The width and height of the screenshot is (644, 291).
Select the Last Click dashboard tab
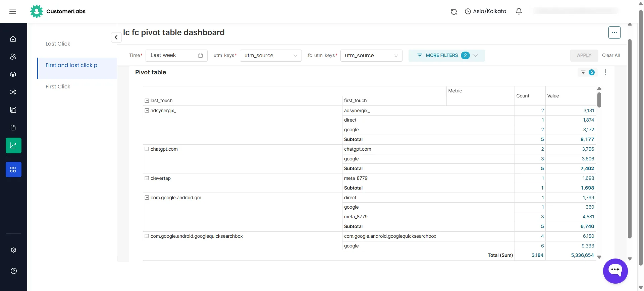tap(58, 44)
